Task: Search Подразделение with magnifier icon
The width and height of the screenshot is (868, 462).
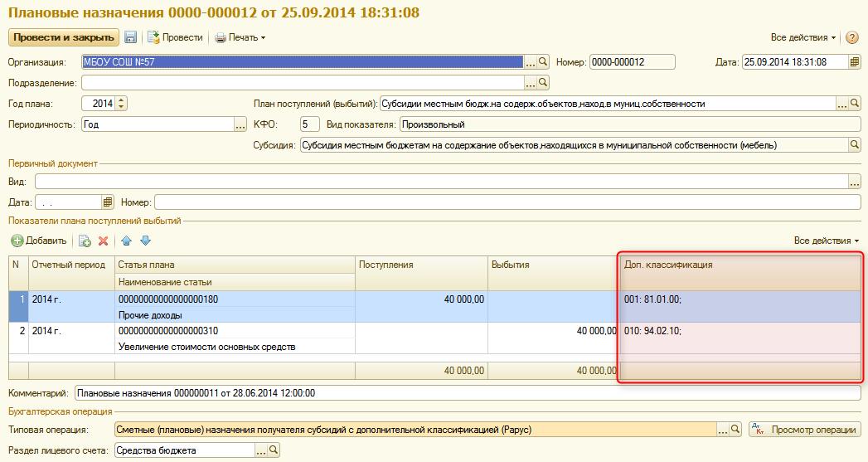Action: coord(543,83)
